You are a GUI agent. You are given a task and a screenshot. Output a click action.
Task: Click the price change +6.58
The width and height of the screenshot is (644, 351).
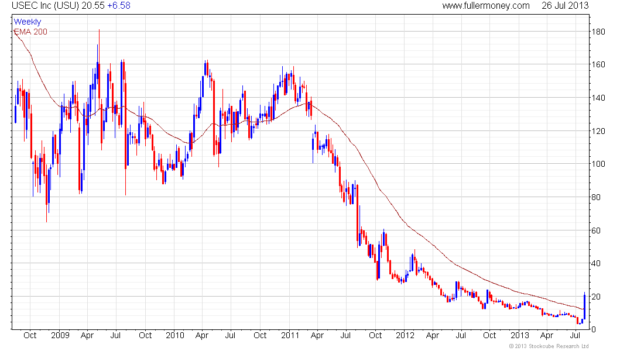(x=119, y=6)
